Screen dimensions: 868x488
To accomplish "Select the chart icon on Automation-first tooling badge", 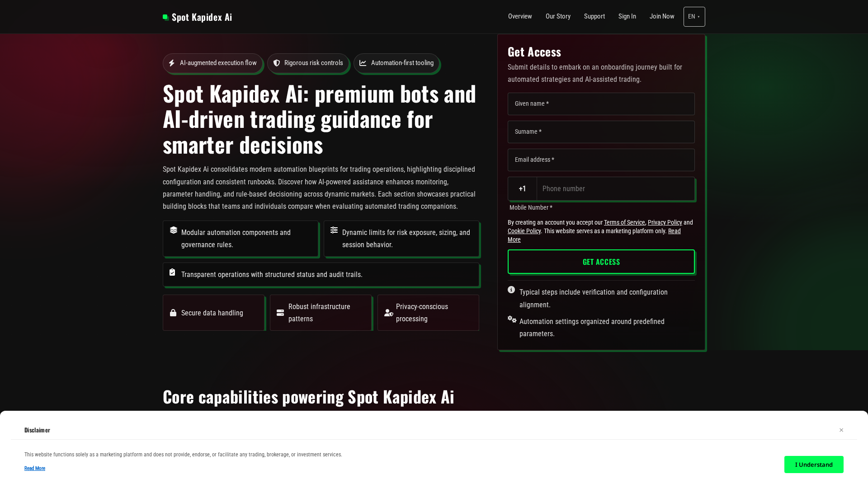I will [363, 63].
